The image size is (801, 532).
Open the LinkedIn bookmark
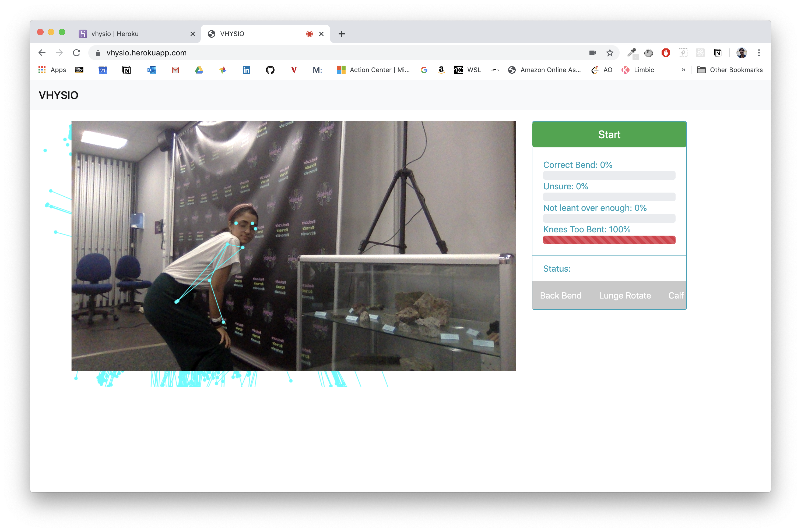(246, 70)
